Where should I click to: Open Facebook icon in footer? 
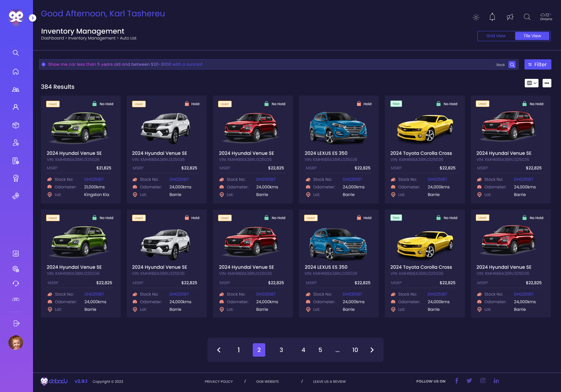[x=457, y=381]
